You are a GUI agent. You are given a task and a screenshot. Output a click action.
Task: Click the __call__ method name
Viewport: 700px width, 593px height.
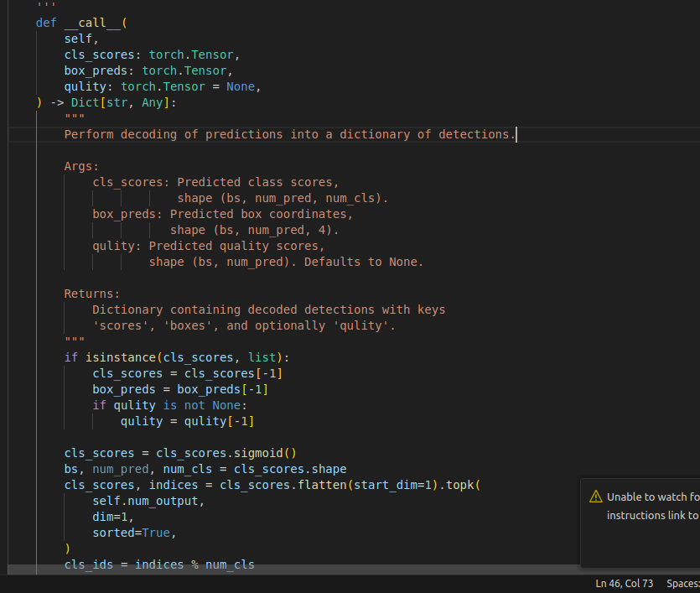point(92,23)
